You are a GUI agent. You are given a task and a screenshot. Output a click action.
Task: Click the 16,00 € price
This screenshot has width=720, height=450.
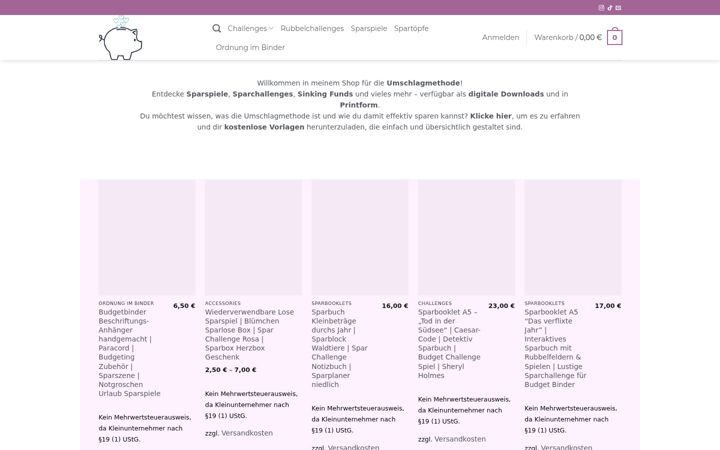pos(395,306)
